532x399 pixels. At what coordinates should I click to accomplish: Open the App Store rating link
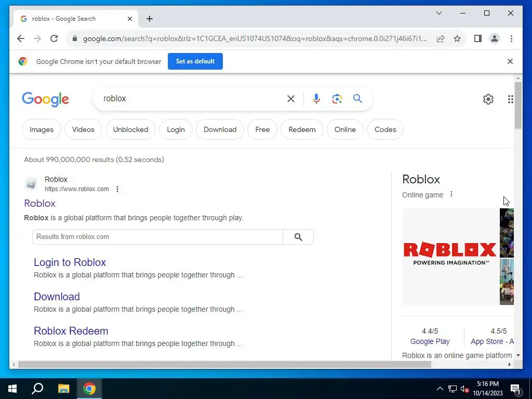[x=493, y=341]
